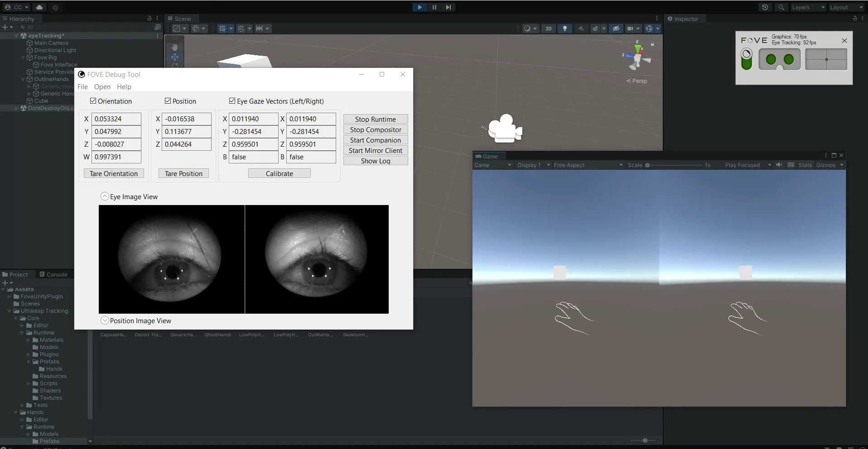Click the Game view Scale slider
868x449 pixels.
pyautogui.click(x=674, y=165)
